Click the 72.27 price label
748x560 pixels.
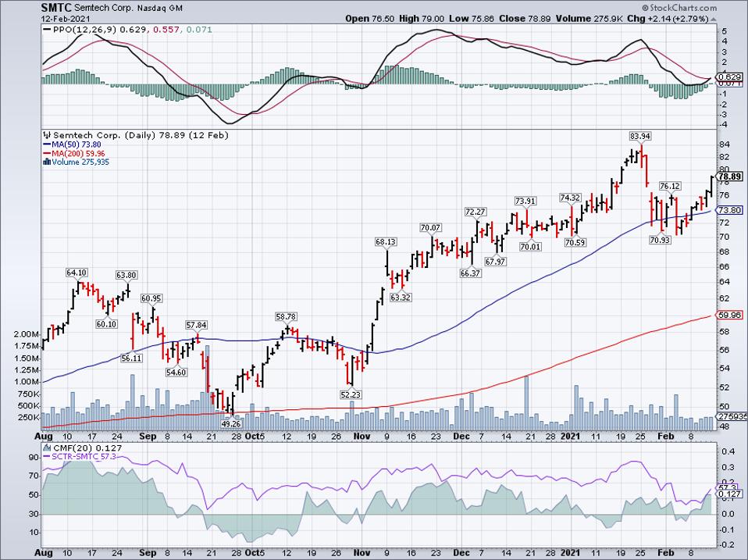pyautogui.click(x=476, y=212)
